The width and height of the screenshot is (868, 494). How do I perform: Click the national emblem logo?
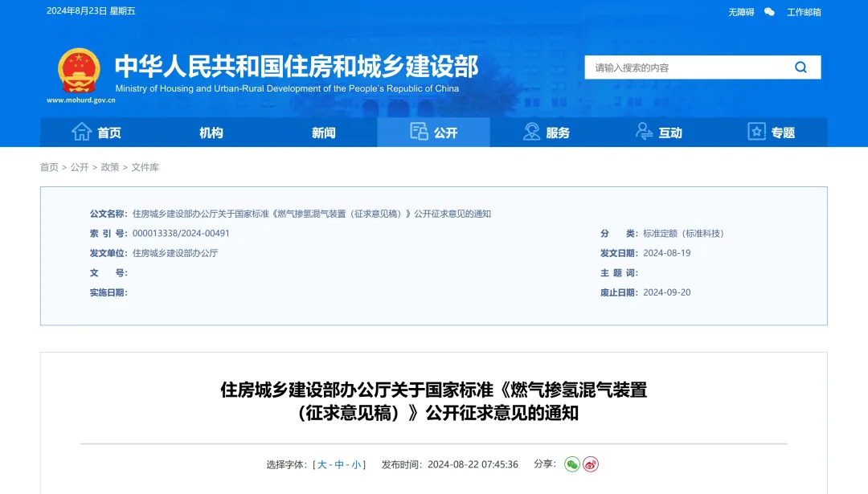point(79,71)
